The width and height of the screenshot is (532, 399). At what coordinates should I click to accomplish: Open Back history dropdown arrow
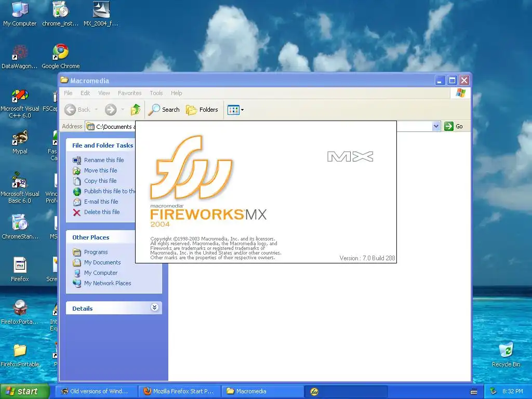click(x=96, y=110)
